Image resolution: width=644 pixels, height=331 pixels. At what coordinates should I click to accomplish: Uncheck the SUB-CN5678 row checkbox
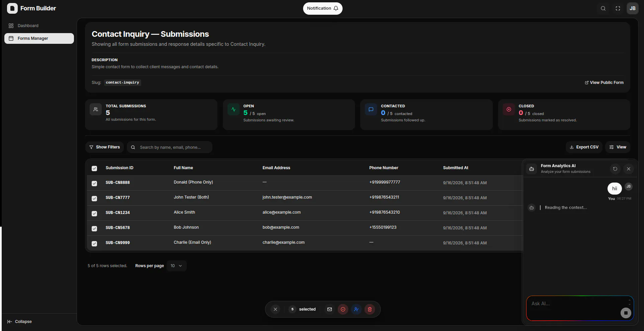94,229
